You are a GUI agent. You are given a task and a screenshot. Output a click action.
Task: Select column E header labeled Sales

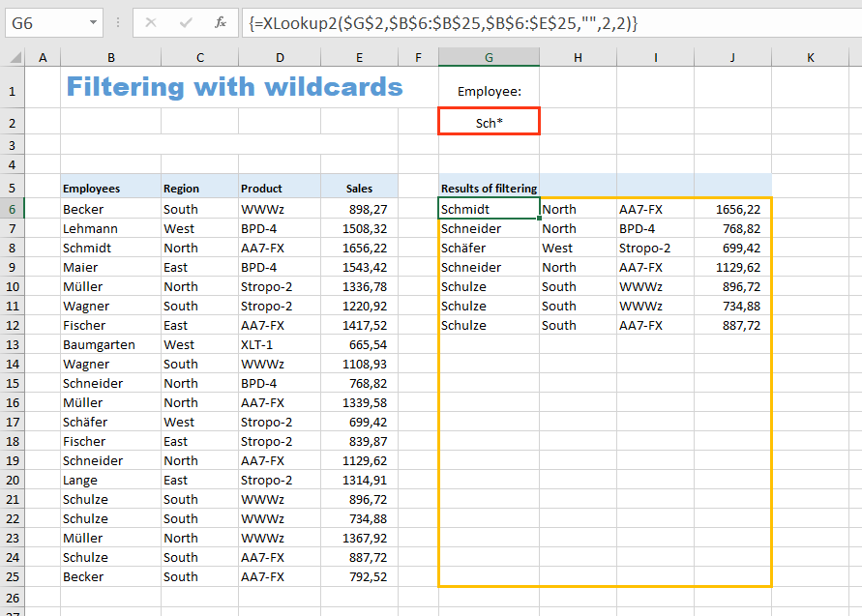359,57
